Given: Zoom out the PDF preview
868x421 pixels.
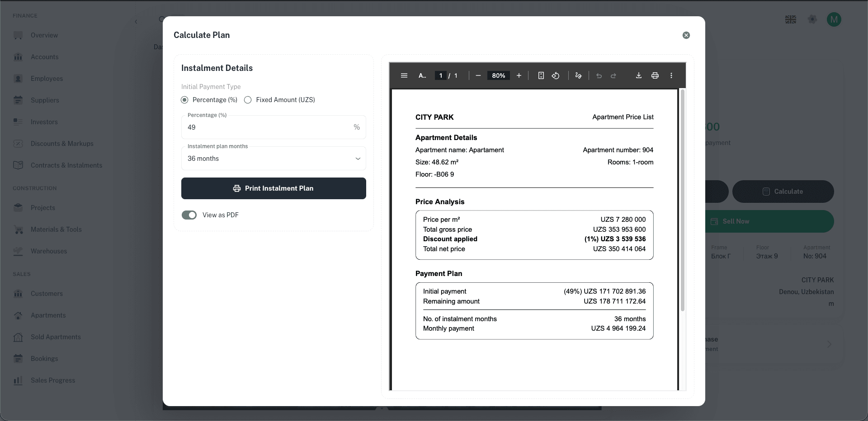Looking at the screenshot, I should [x=478, y=75].
